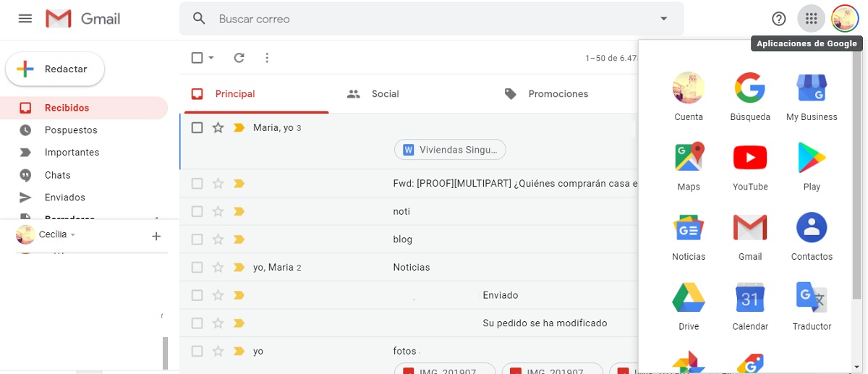Open the 'blog' email subject
Screen dimensions: 868x374
point(402,239)
